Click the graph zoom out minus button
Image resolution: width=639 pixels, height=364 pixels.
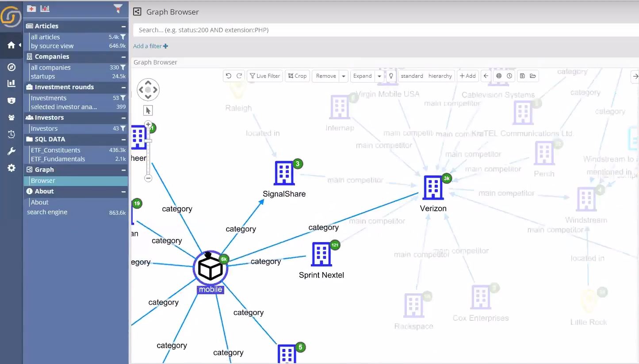148,178
